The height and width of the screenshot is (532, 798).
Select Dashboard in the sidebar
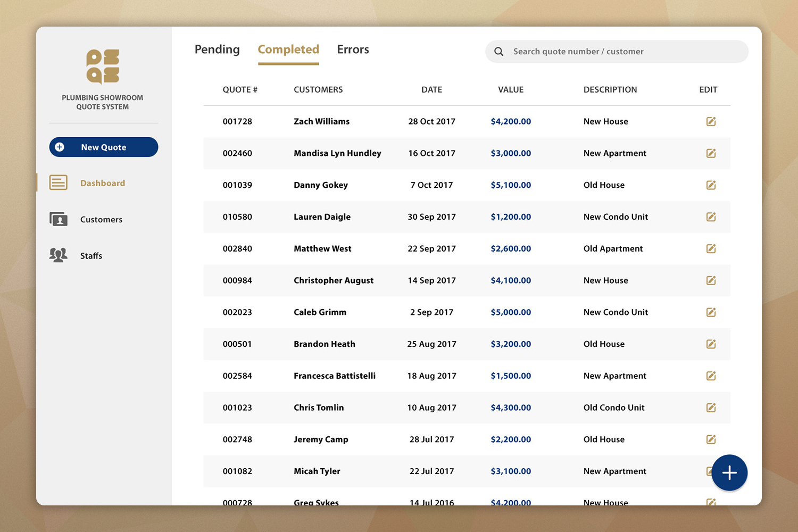(102, 183)
